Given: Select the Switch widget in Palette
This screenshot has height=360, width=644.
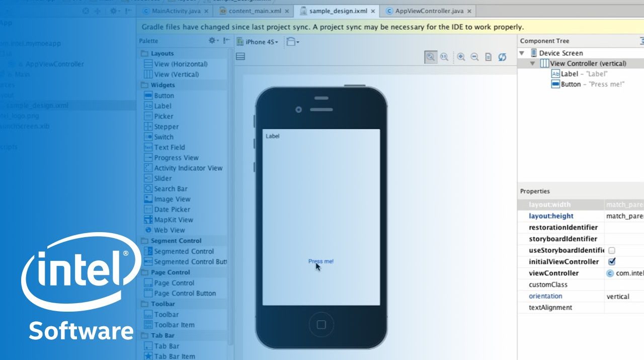Looking at the screenshot, I should (164, 137).
